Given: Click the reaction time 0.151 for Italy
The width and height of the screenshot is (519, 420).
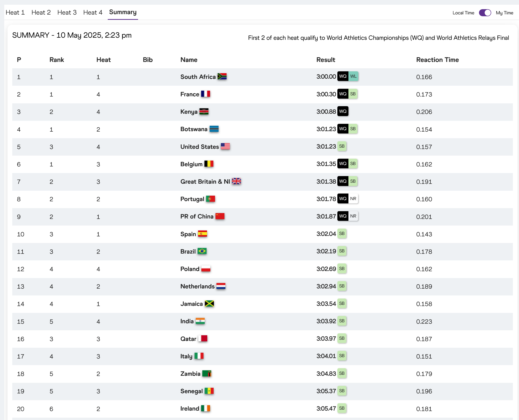Looking at the screenshot, I should click(x=424, y=356).
